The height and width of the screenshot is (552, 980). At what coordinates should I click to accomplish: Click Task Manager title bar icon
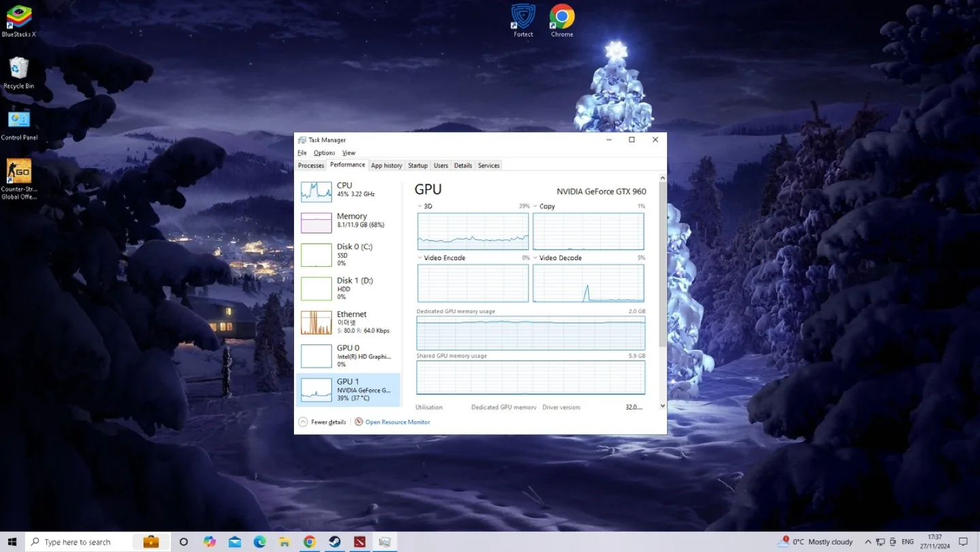[x=302, y=140]
